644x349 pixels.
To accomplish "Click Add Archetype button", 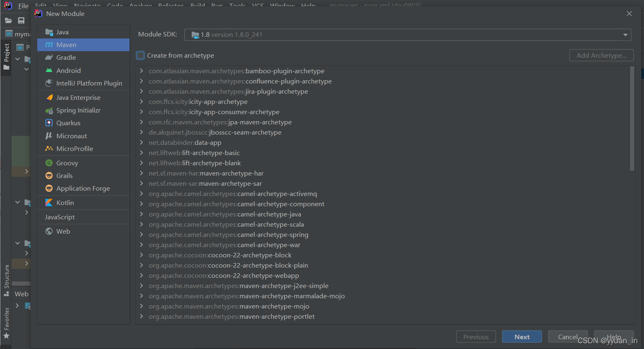I will click(x=602, y=55).
